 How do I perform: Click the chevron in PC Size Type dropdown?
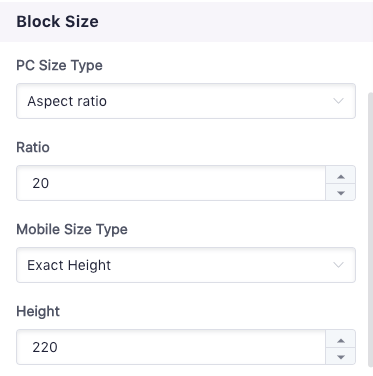tap(338, 101)
